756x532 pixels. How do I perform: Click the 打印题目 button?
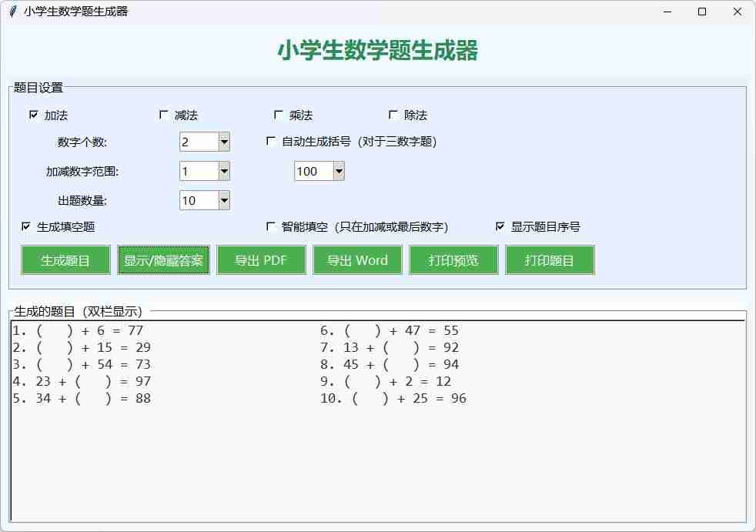point(550,260)
